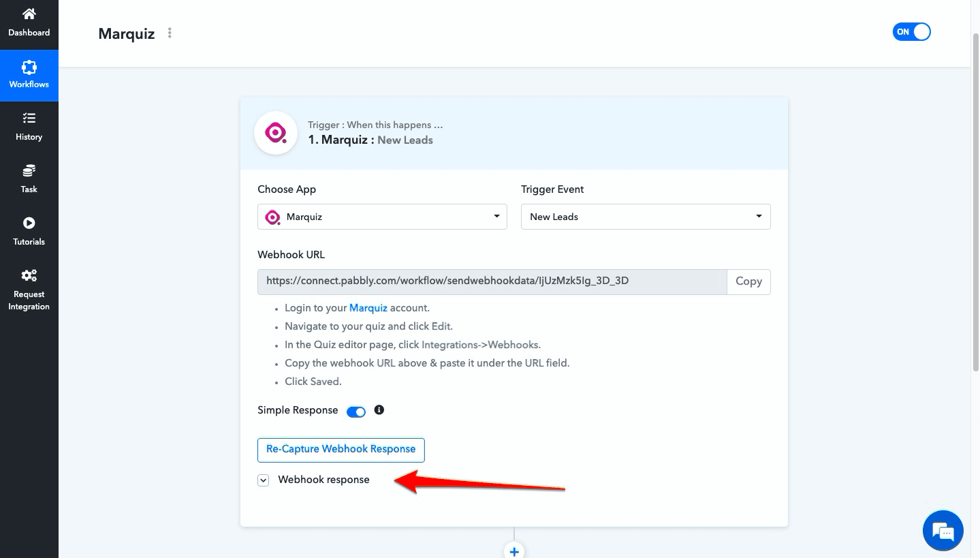Click Re-Capture Webhook Response button
This screenshot has width=980, height=558.
pyautogui.click(x=341, y=450)
